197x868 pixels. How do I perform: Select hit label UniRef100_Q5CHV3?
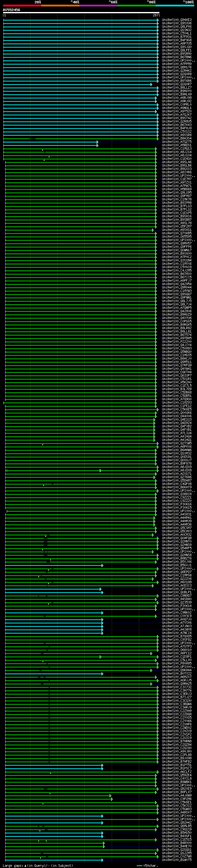tap(176, 531)
